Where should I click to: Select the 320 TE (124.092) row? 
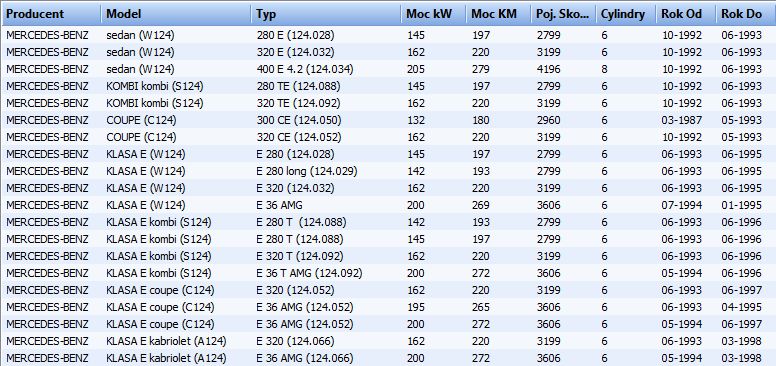pyautogui.click(x=388, y=103)
